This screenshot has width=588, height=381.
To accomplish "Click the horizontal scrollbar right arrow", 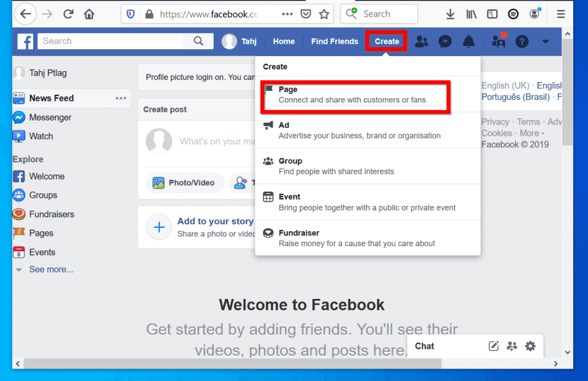I will pos(556,364).
